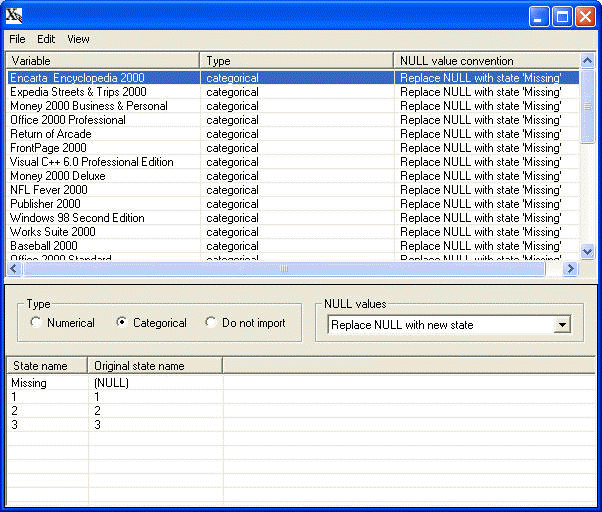Select the Expedia Streets & Trips 2000 row

coord(78,92)
